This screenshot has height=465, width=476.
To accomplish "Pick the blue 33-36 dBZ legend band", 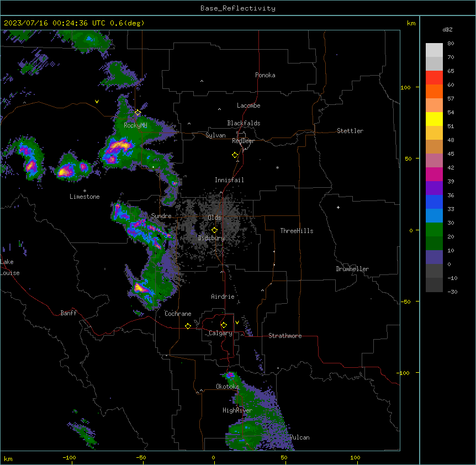I will click(x=434, y=202).
